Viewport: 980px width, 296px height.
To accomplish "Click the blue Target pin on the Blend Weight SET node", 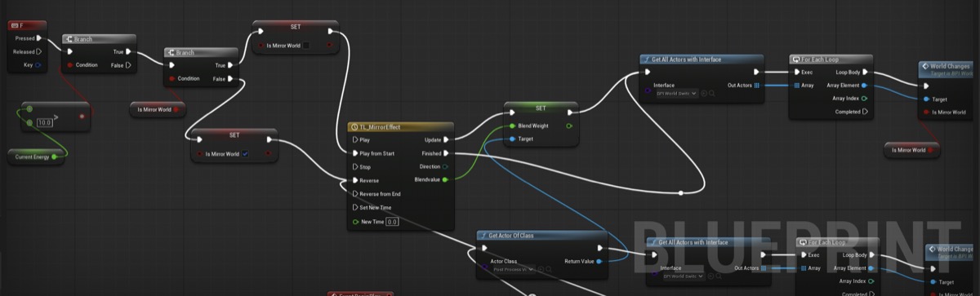I will (513, 139).
